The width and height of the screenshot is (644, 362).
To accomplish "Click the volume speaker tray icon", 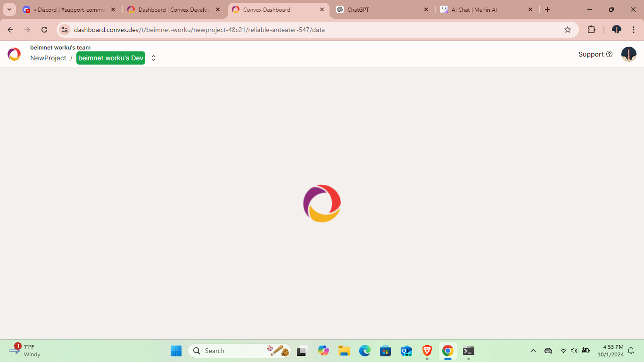I will click(x=574, y=351).
